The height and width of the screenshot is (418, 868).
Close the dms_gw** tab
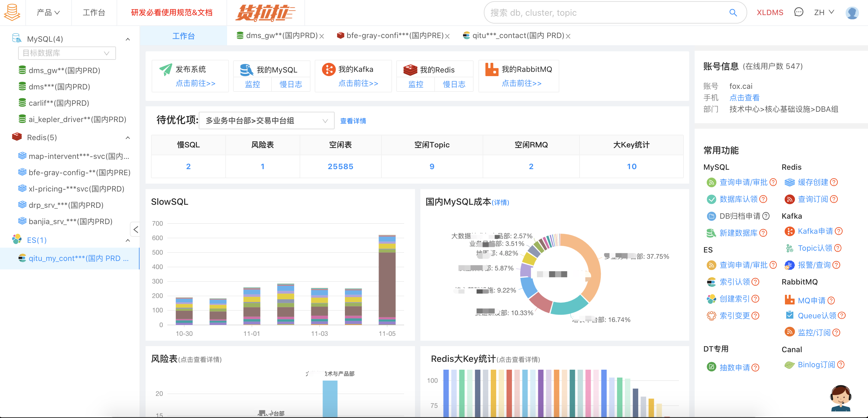tap(322, 36)
